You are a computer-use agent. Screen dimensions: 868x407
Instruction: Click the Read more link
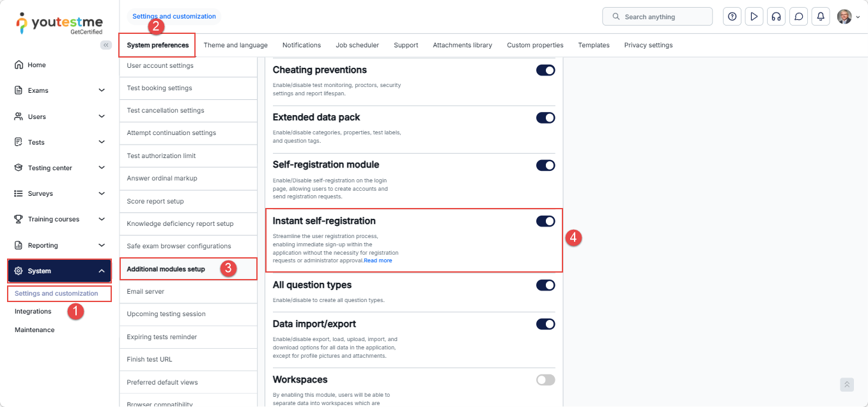(378, 260)
